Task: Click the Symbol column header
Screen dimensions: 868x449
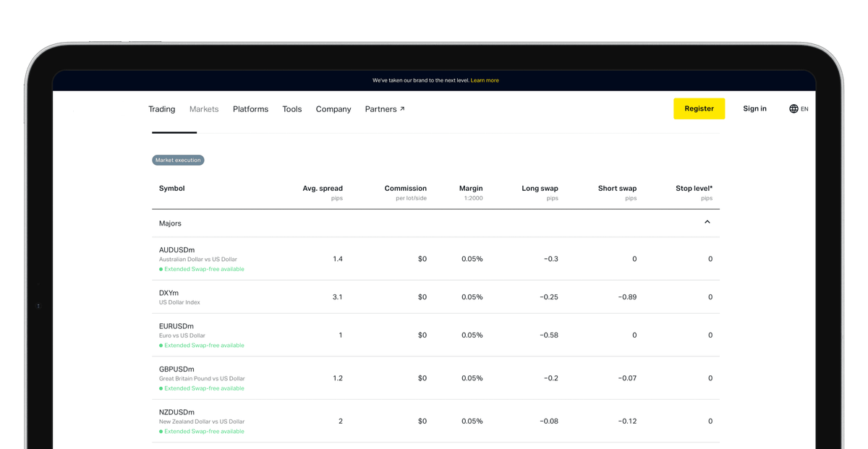Action: click(171, 188)
